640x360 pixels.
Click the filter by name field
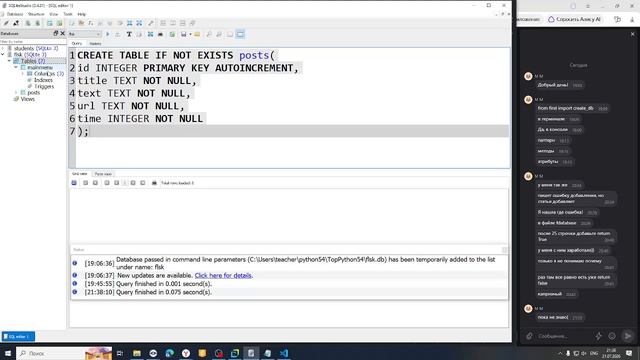click(33, 42)
